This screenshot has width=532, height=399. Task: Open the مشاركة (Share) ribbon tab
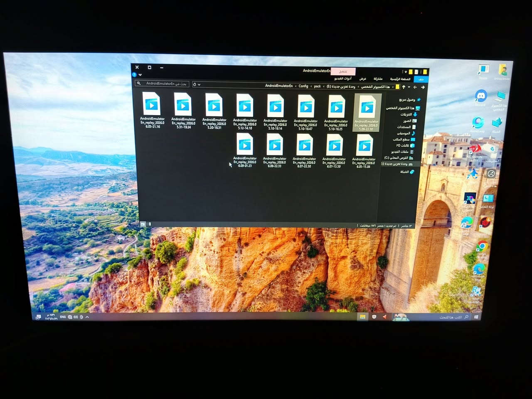click(378, 79)
